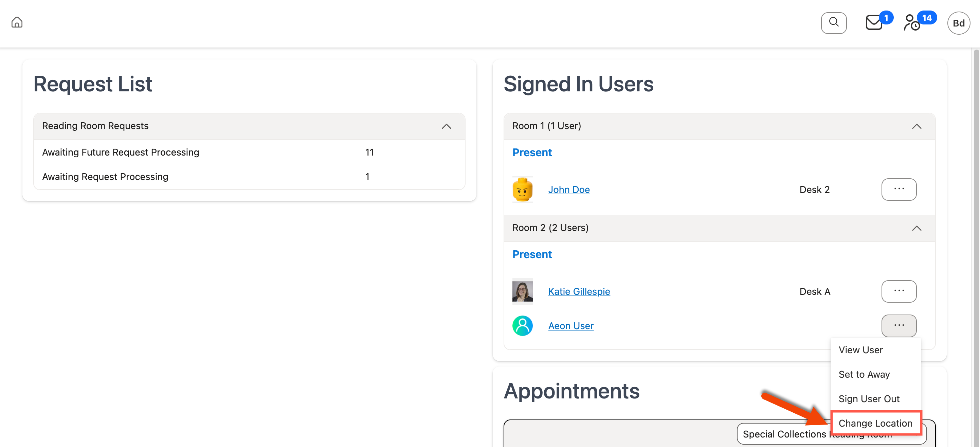The width and height of the screenshot is (980, 447).
Task: Click Aeon User's green avatar icon
Action: pyautogui.click(x=522, y=326)
